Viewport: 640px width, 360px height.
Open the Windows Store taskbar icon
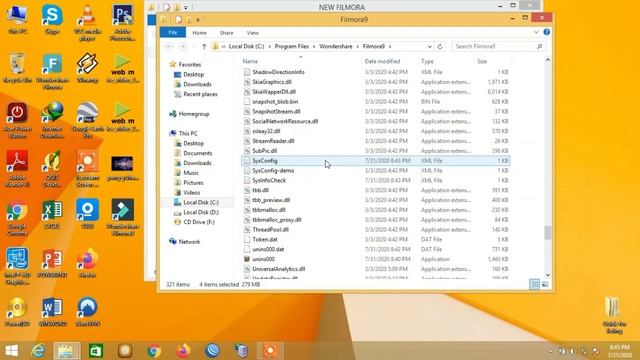click(x=96, y=351)
